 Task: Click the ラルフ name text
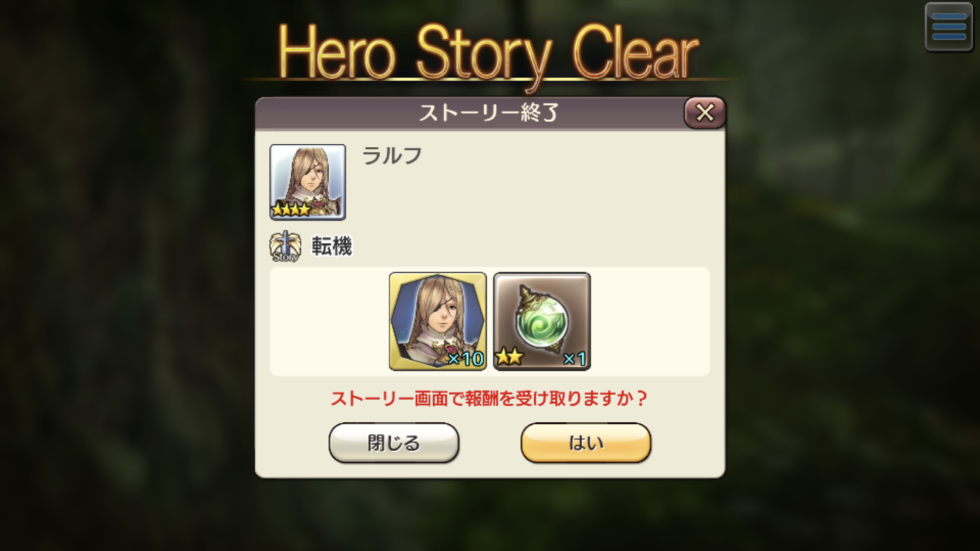point(392,156)
